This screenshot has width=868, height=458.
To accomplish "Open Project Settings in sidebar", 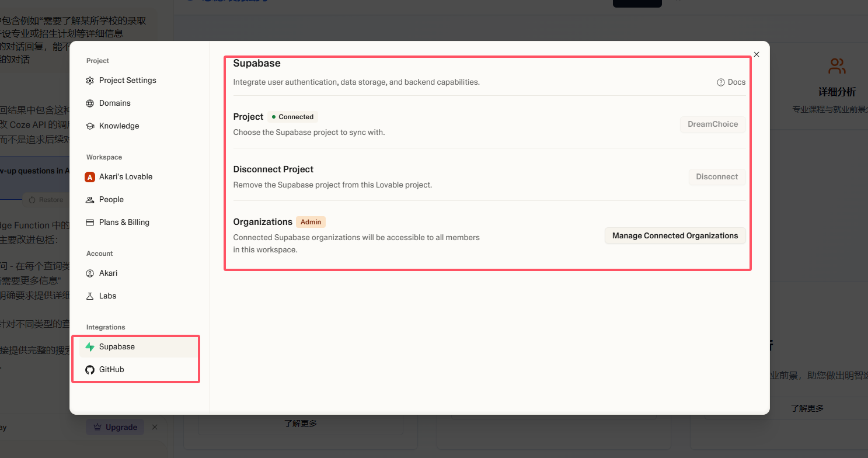I will (139, 81).
